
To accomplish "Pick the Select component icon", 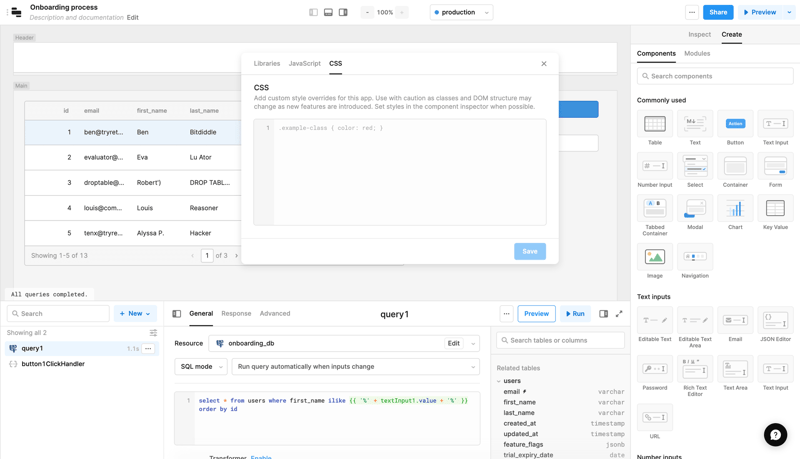I will click(695, 166).
